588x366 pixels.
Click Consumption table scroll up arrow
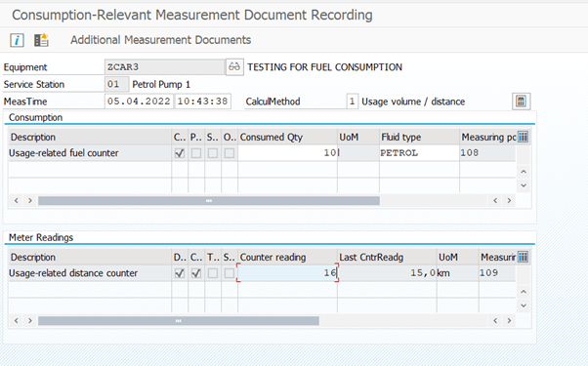[524, 172]
